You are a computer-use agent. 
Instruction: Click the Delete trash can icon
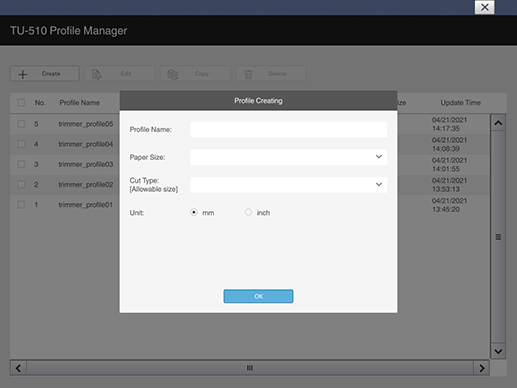(x=248, y=74)
